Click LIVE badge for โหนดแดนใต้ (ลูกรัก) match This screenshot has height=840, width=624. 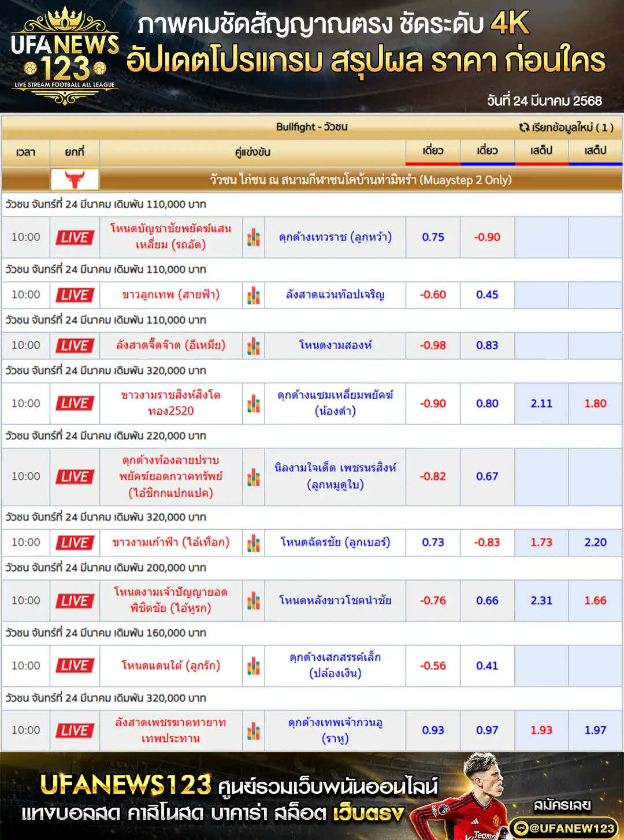click(75, 666)
